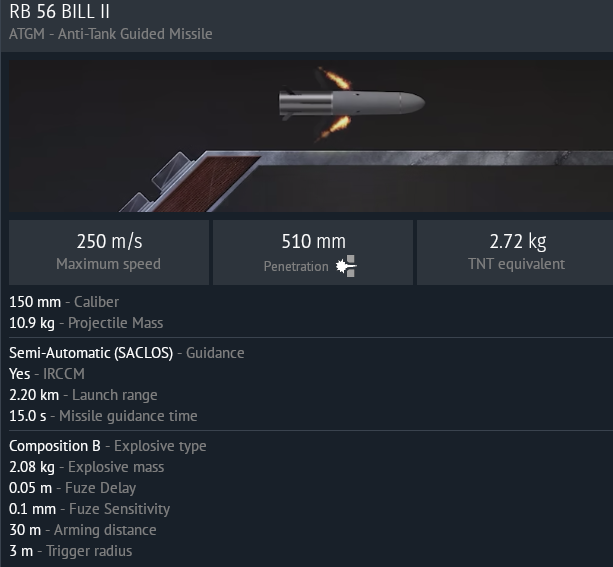Image resolution: width=613 pixels, height=567 pixels.
Task: Select the RB 56 BILL II title
Action: click(x=59, y=12)
